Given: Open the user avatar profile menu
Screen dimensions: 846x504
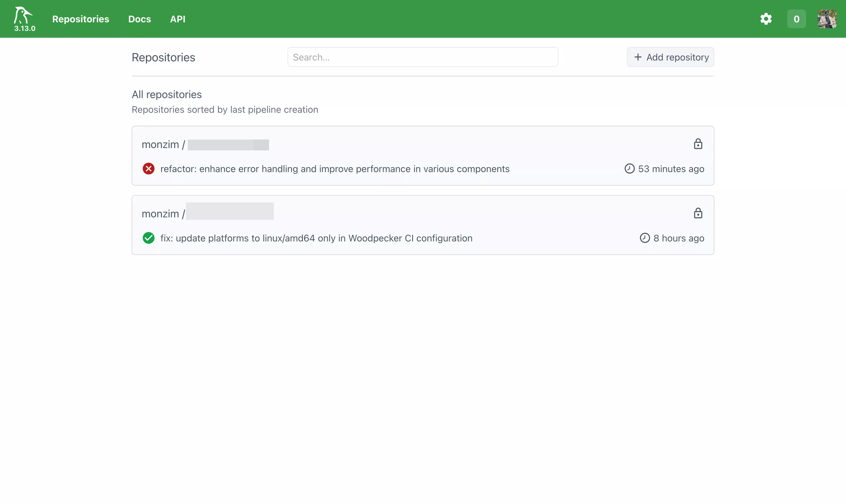Looking at the screenshot, I should click(827, 19).
